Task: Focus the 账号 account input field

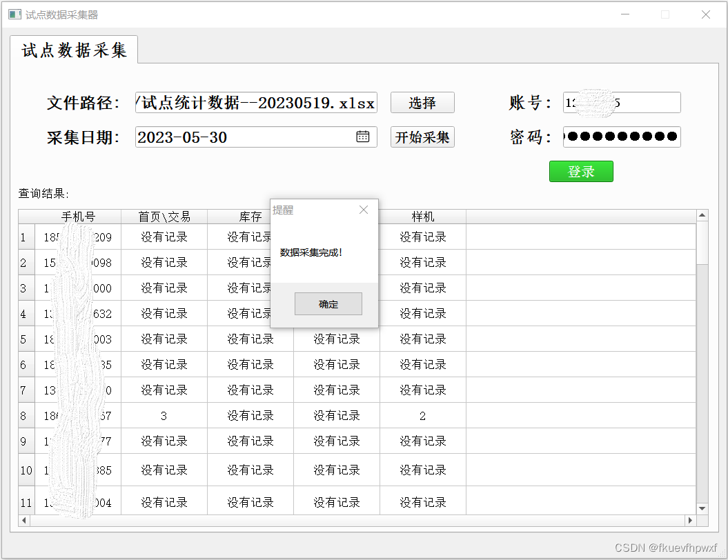Action: coord(622,103)
